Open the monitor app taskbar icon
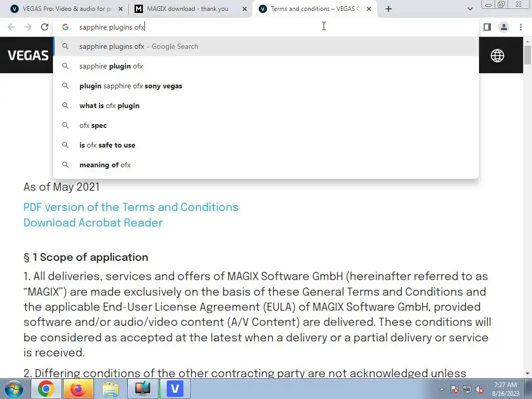Image resolution: width=532 pixels, height=399 pixels. (x=143, y=389)
